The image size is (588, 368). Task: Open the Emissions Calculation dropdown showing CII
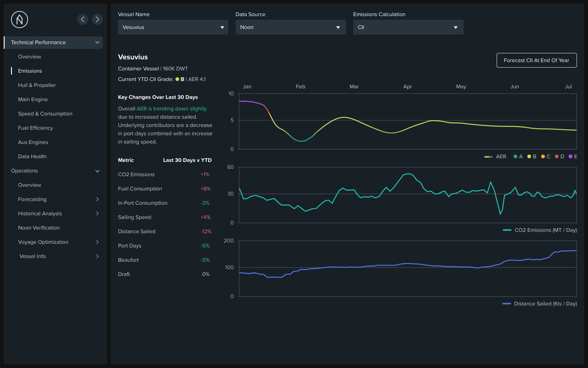point(408,27)
